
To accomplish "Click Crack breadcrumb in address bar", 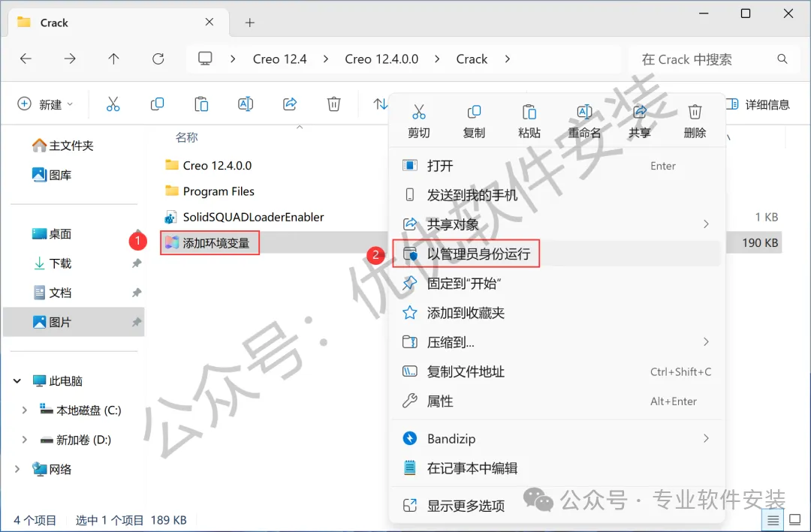I will point(472,59).
